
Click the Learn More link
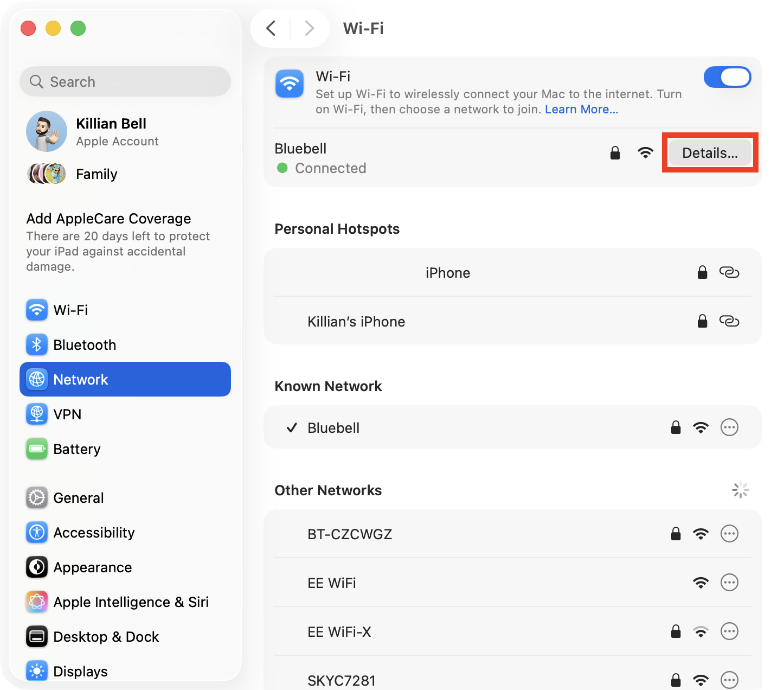(581, 109)
